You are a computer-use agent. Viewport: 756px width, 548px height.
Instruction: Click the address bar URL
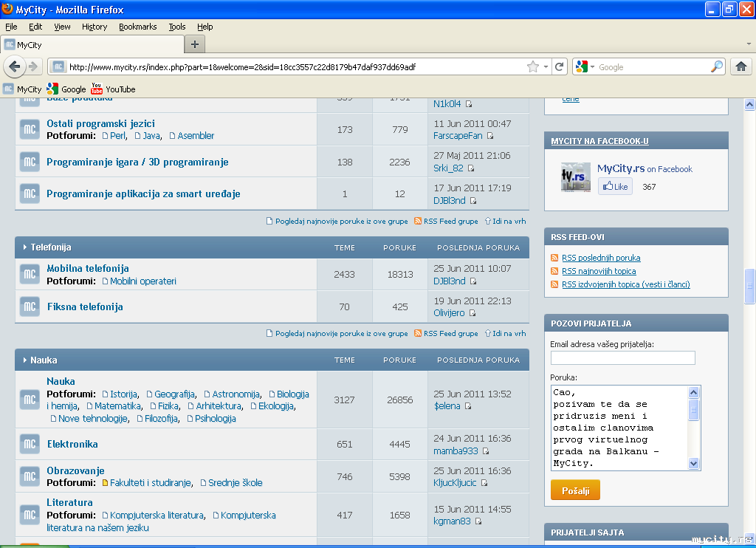242,66
